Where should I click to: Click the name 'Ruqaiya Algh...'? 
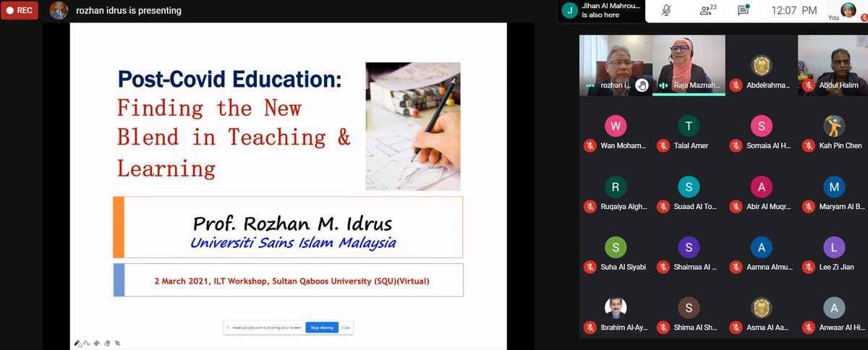click(624, 206)
